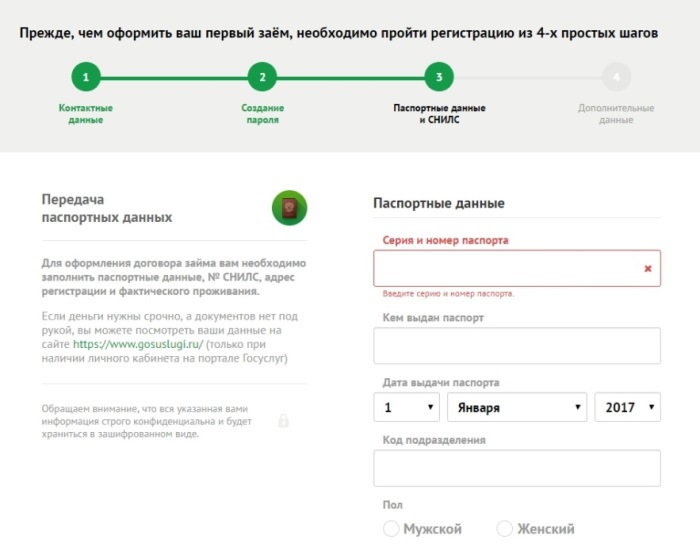The image size is (700, 547).
Task: Open the month dropdown showing Января
Action: click(x=517, y=407)
